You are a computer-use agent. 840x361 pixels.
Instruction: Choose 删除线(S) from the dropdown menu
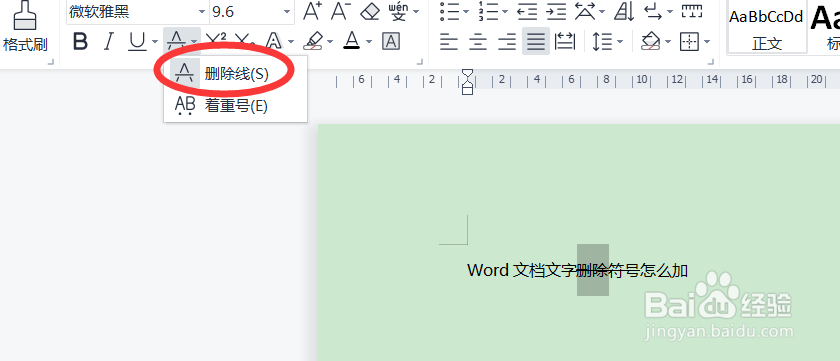coord(235,73)
